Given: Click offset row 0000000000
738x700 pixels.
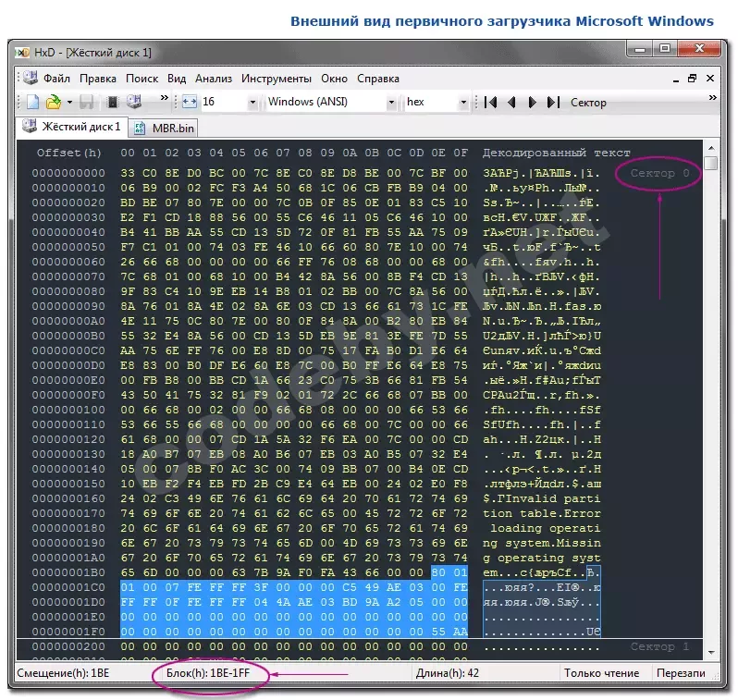Looking at the screenshot, I should pyautogui.click(x=68, y=173).
